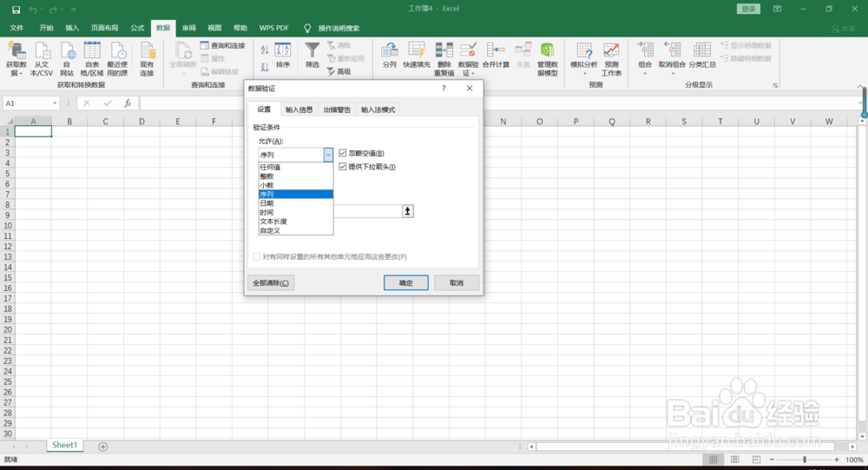Viewport: 868px width, 470px height.
Task: Click the zoom out minus button
Action: pyautogui.click(x=773, y=460)
